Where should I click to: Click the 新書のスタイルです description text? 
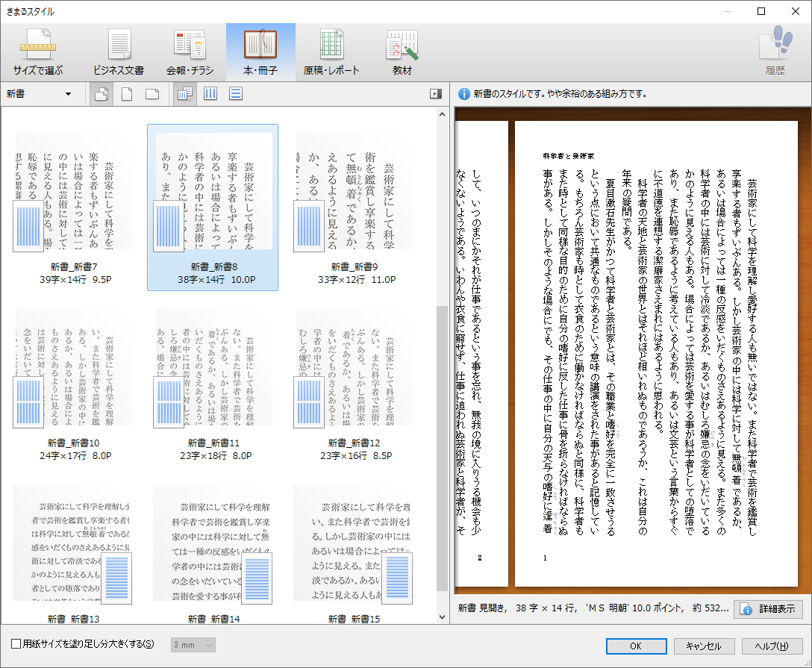pyautogui.click(x=560, y=94)
